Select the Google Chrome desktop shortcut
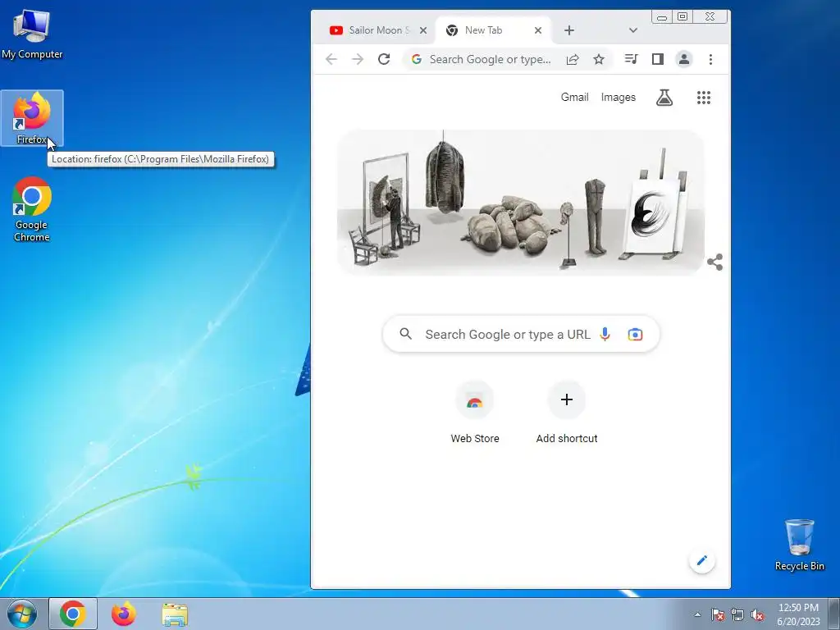 tap(32, 209)
